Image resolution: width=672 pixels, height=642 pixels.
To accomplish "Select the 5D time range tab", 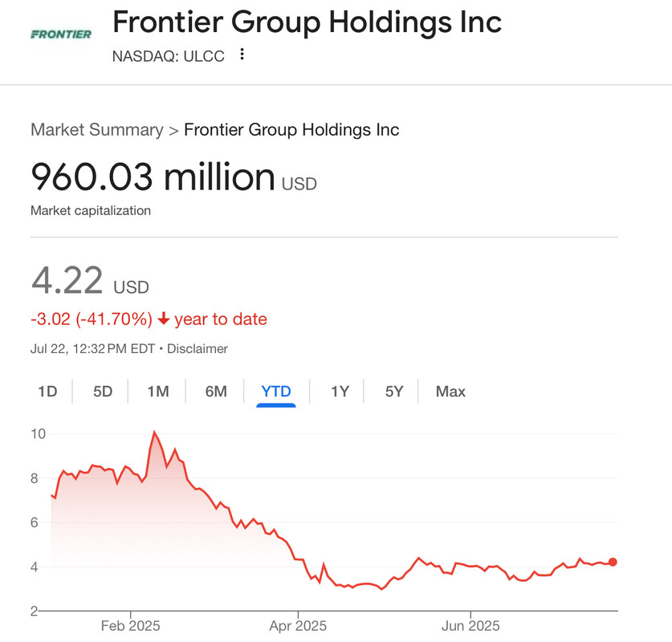I will 103,392.
